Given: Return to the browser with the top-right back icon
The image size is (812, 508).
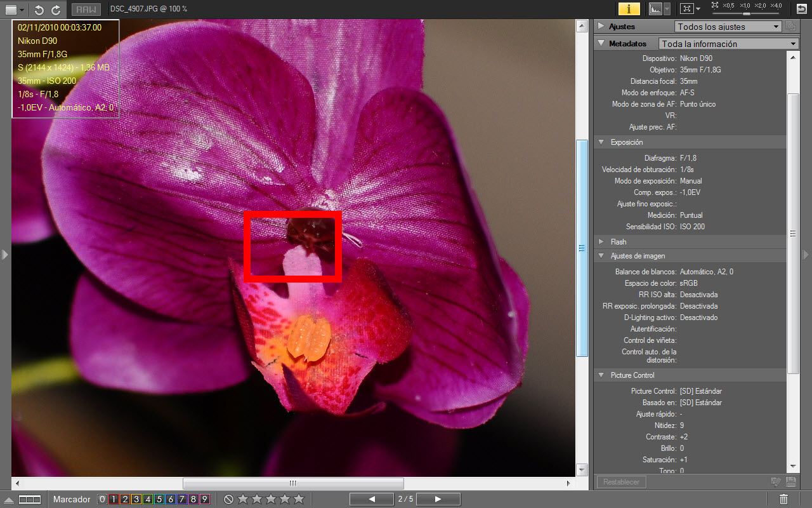Looking at the screenshot, I should [x=802, y=9].
